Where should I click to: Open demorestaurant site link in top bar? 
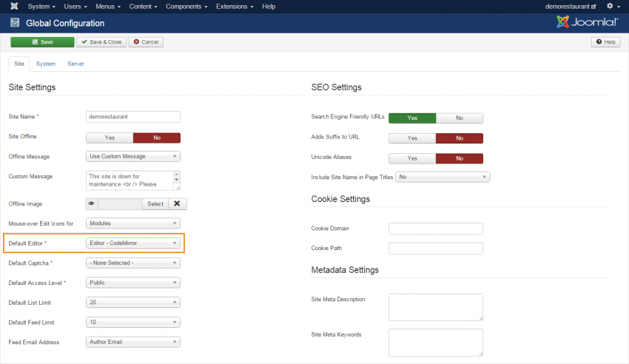click(x=571, y=7)
